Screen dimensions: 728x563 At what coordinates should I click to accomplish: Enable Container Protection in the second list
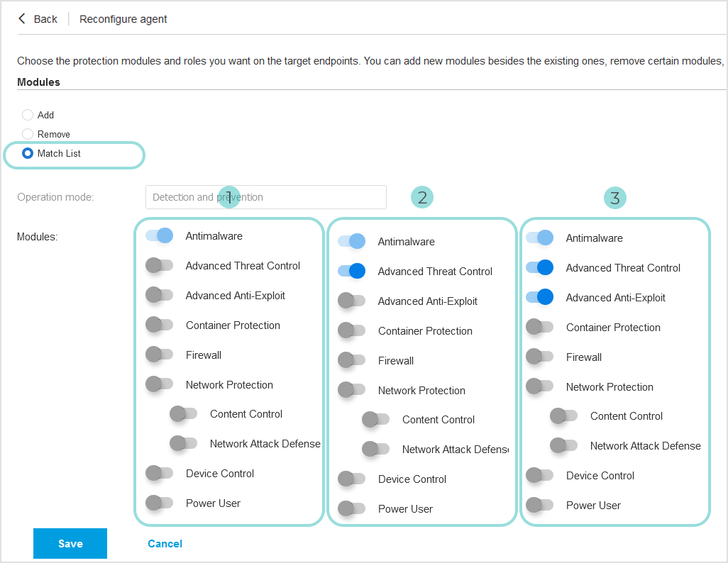(x=352, y=330)
